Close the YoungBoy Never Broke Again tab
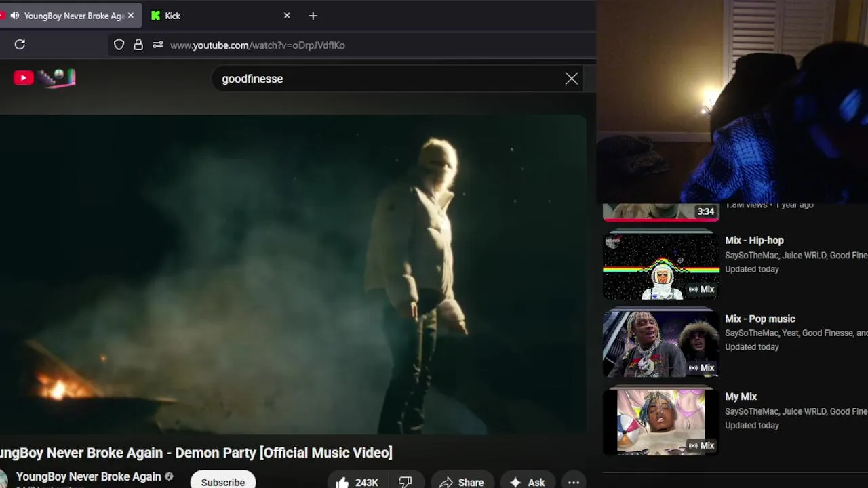 [x=131, y=16]
